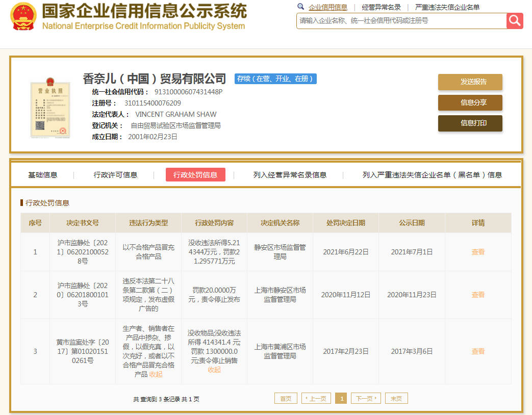
Task: Click document number 沪市监静处〔2021〕062021000528号
Action: pyautogui.click(x=83, y=252)
